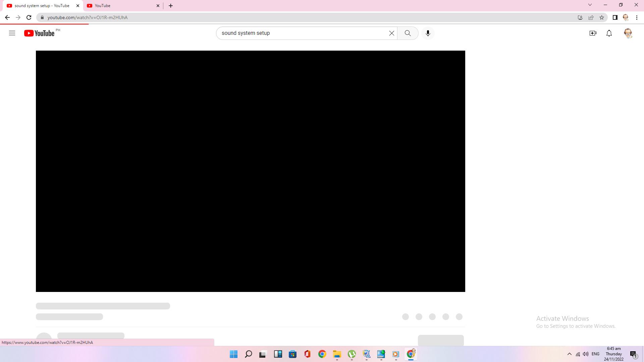The width and height of the screenshot is (644, 362).
Task: Open the notifications bell
Action: coord(609,33)
